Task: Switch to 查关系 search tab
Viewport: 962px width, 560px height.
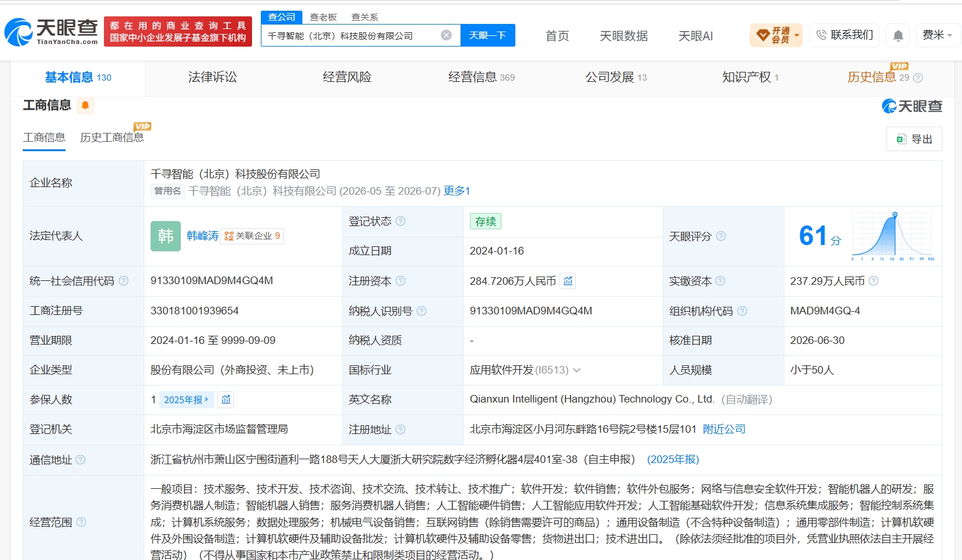Action: coord(365,17)
